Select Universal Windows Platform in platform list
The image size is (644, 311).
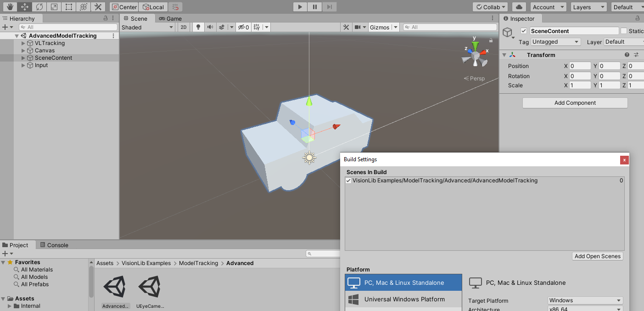tap(403, 299)
